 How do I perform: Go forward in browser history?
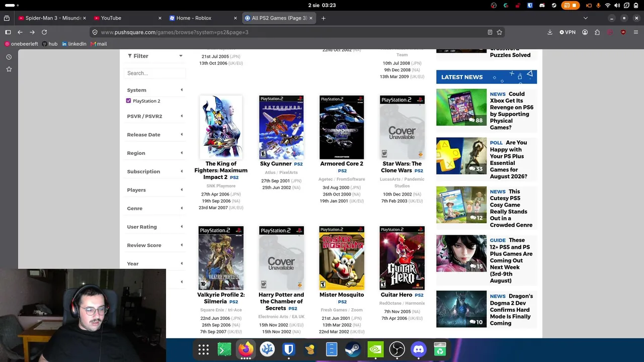point(32,32)
